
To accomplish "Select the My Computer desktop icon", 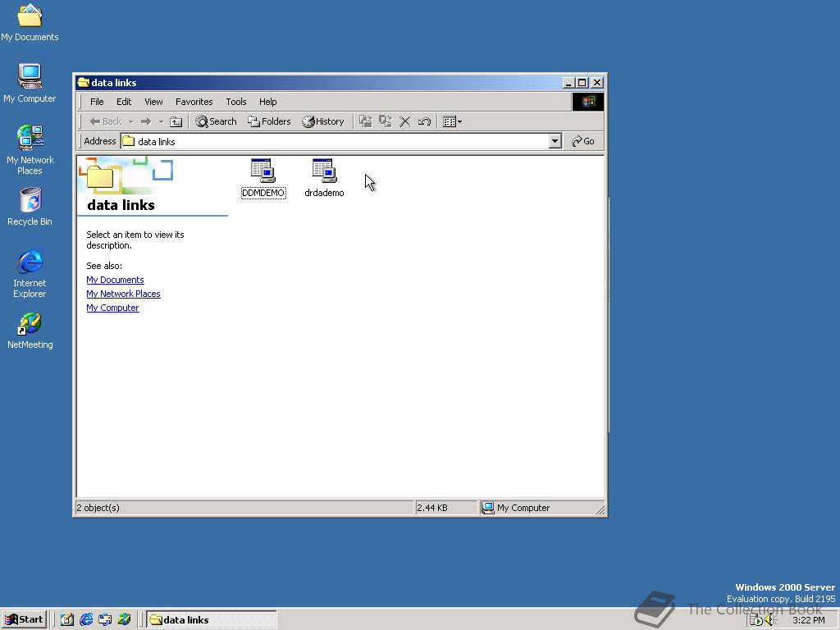I will 30,84.
